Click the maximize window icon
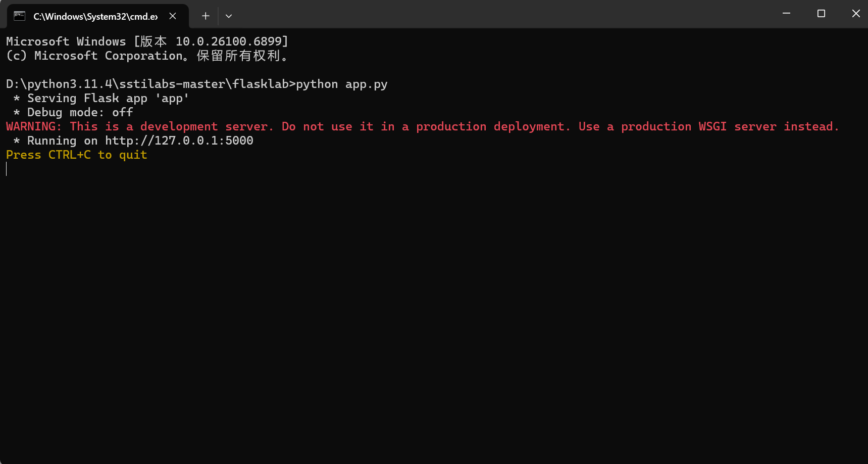The image size is (868, 464). (821, 14)
